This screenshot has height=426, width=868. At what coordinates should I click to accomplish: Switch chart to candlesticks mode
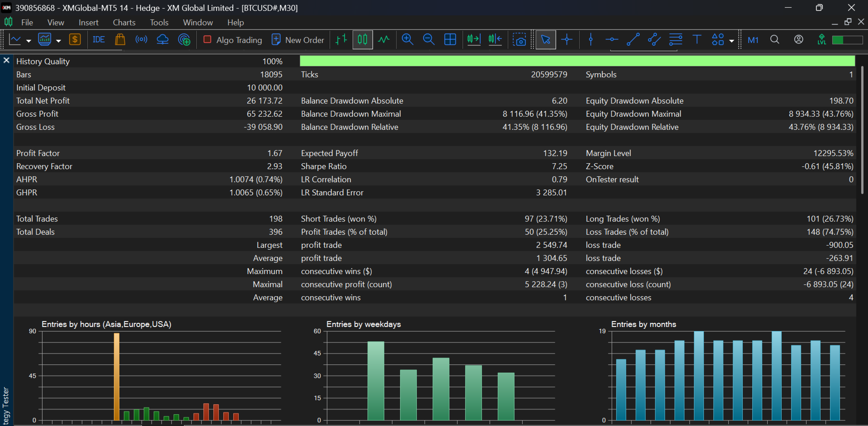pos(363,40)
